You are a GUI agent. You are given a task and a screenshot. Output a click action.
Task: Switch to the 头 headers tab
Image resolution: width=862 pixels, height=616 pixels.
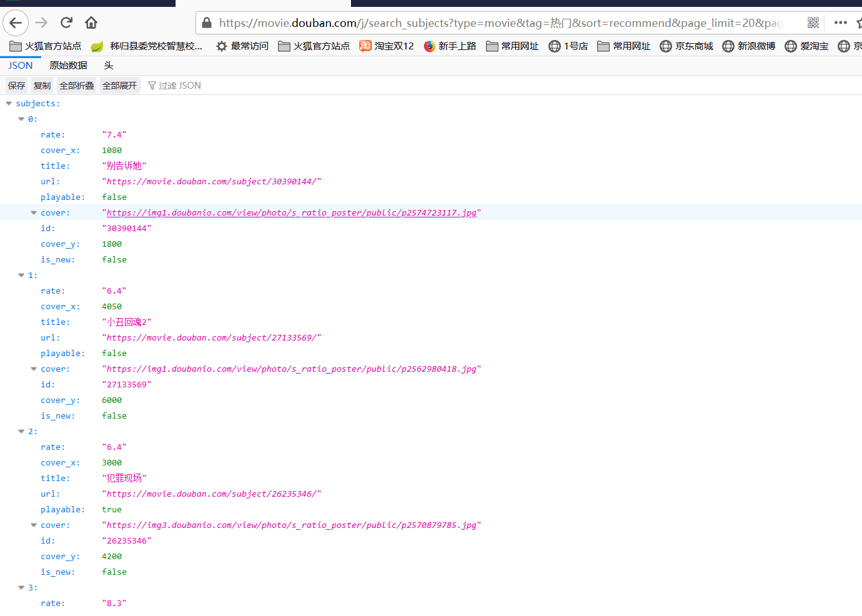pos(109,66)
